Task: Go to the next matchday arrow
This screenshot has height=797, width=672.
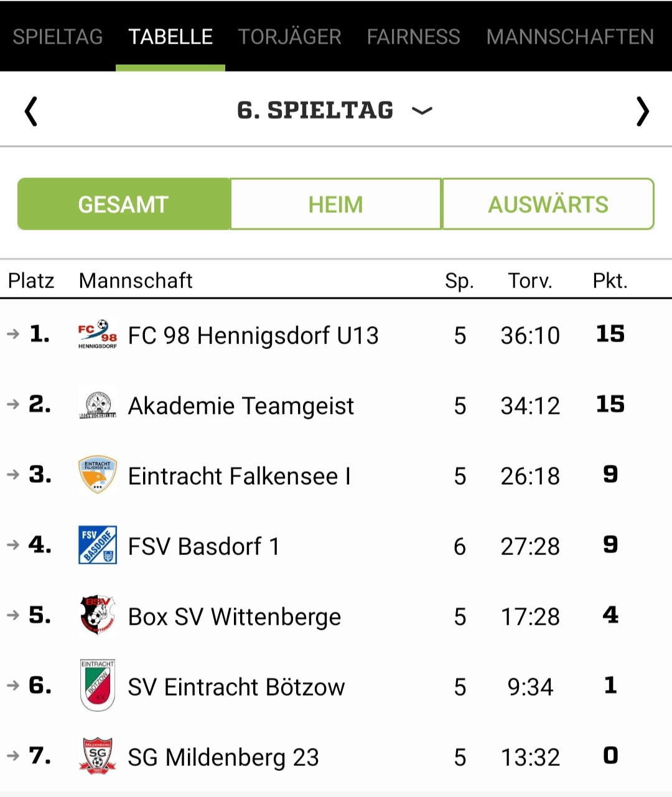Action: point(642,112)
